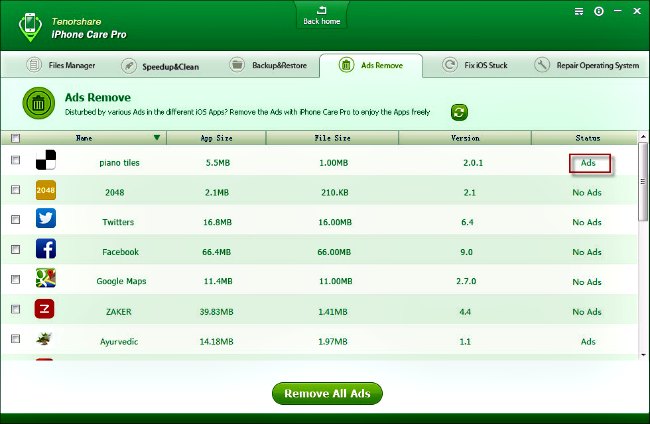Click the Fix iOS Stuck circular arrow icon
Screen dimensions: 650x424
click(450, 65)
